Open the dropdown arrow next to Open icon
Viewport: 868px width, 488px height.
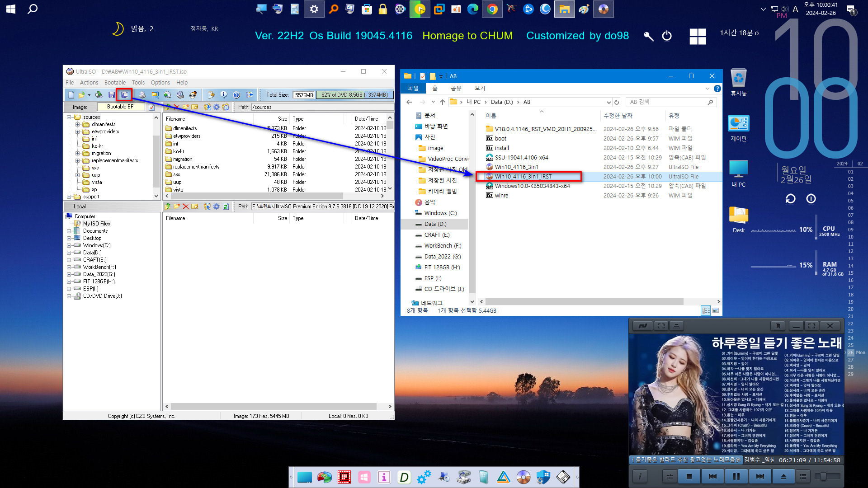[x=89, y=95]
